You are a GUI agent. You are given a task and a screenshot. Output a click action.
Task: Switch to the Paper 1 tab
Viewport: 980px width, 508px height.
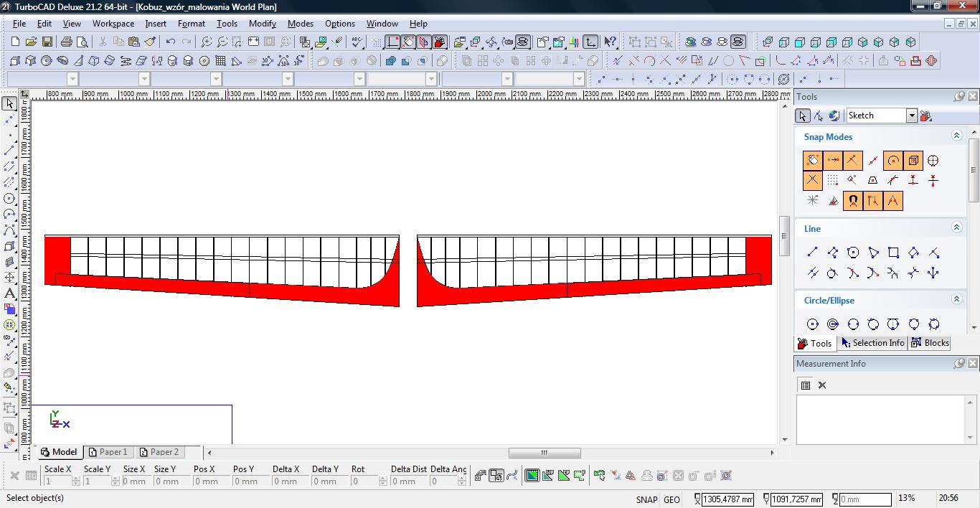point(108,452)
